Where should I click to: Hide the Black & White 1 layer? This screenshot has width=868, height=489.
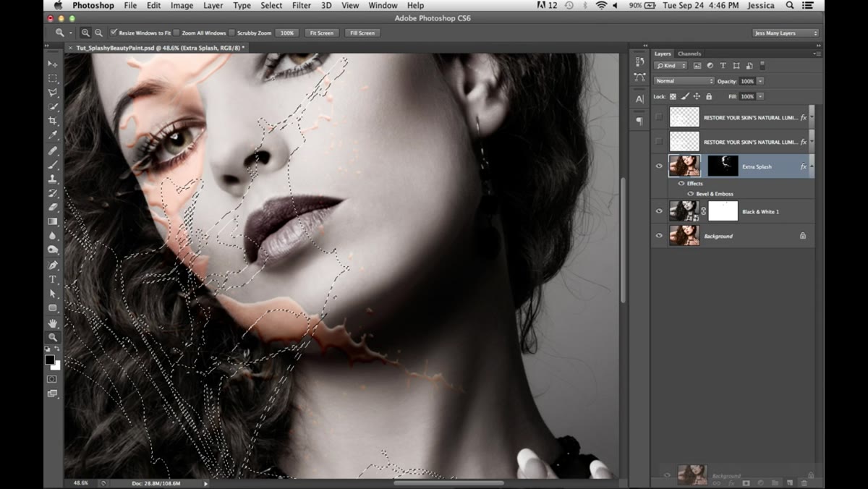(659, 211)
